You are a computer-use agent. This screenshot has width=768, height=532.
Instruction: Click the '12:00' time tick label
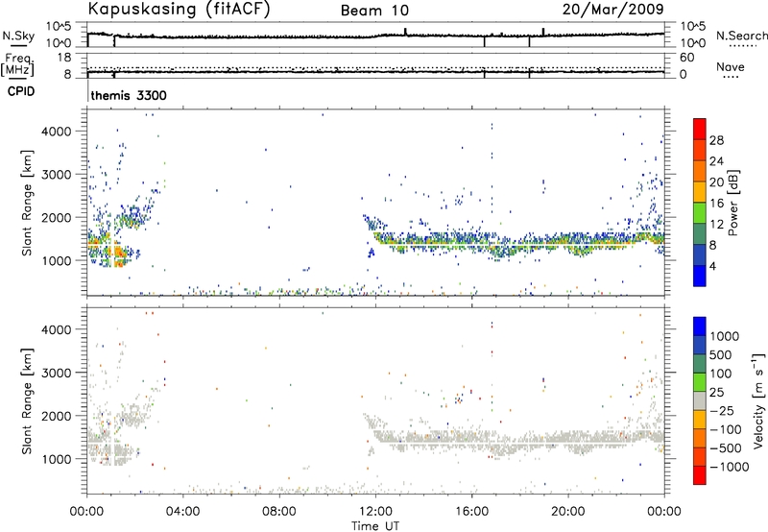click(375, 512)
